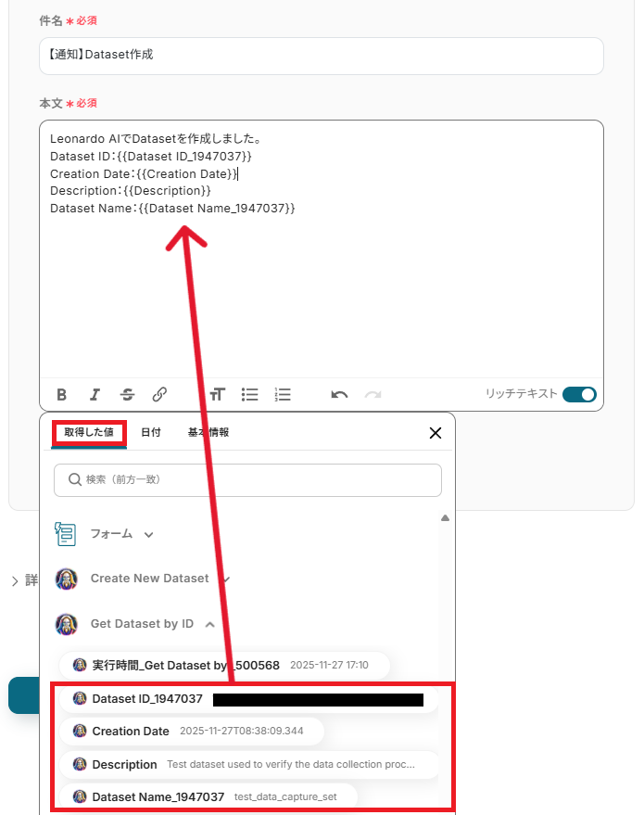The width and height of the screenshot is (644, 815).
Task: Insert the Creation Date value
Action: pos(192,731)
